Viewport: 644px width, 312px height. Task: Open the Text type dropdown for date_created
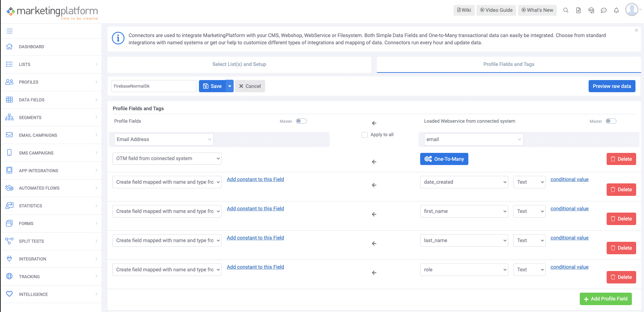pyautogui.click(x=529, y=182)
